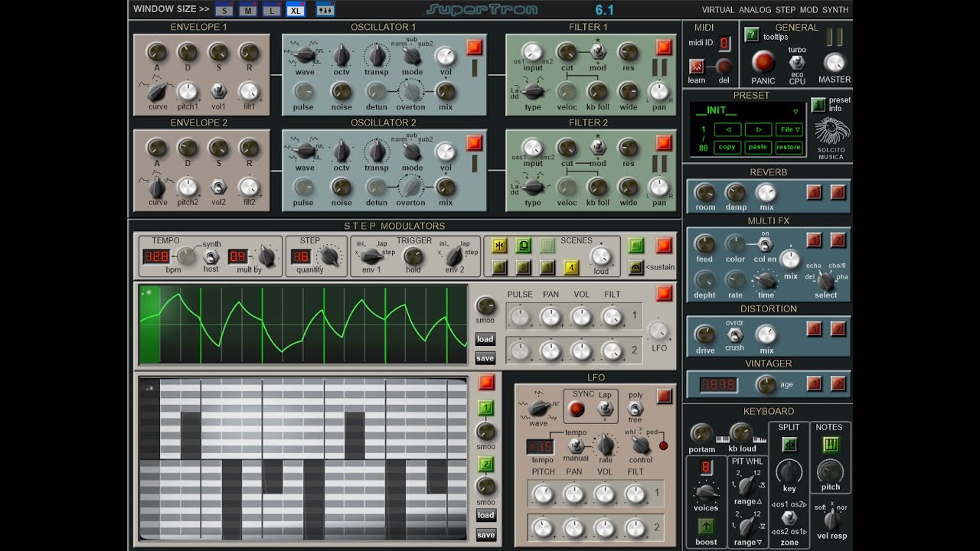Flip the Distortion ovrdr/crush switch
The image size is (980, 551).
tap(734, 335)
